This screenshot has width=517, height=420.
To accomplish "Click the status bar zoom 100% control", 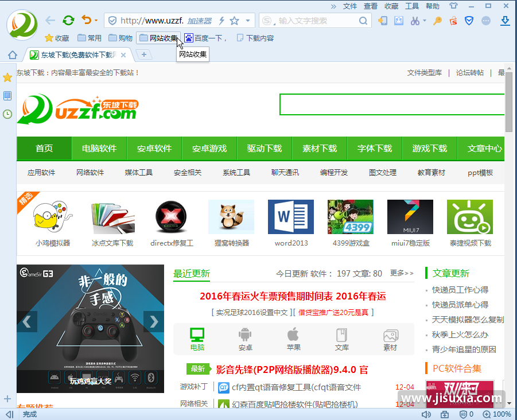I will click(497, 414).
